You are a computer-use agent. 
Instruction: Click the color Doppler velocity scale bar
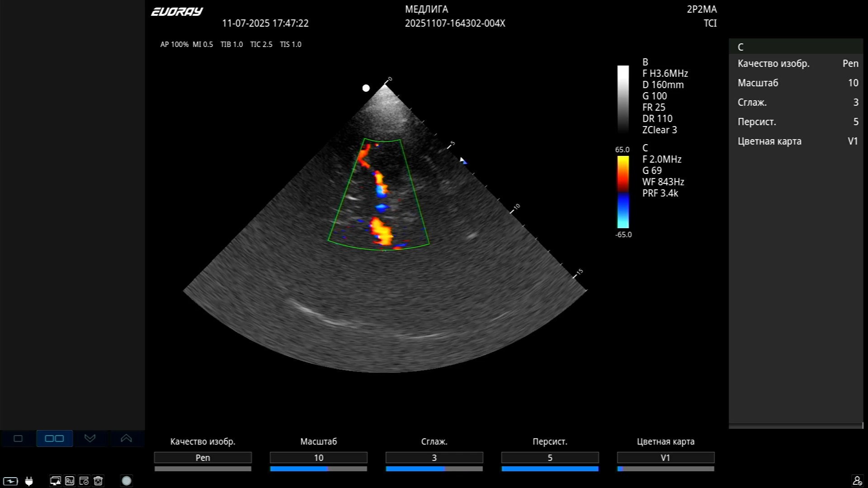tap(623, 192)
